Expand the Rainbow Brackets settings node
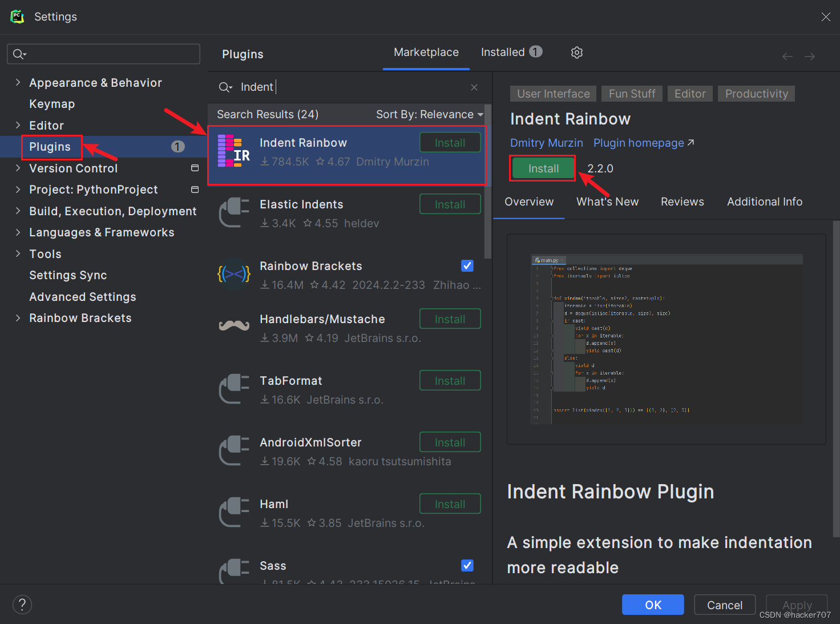 18,318
